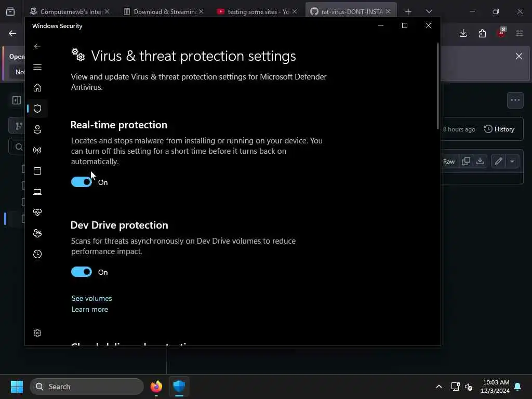Click Learn more under Dev Drive protection

pos(90,309)
